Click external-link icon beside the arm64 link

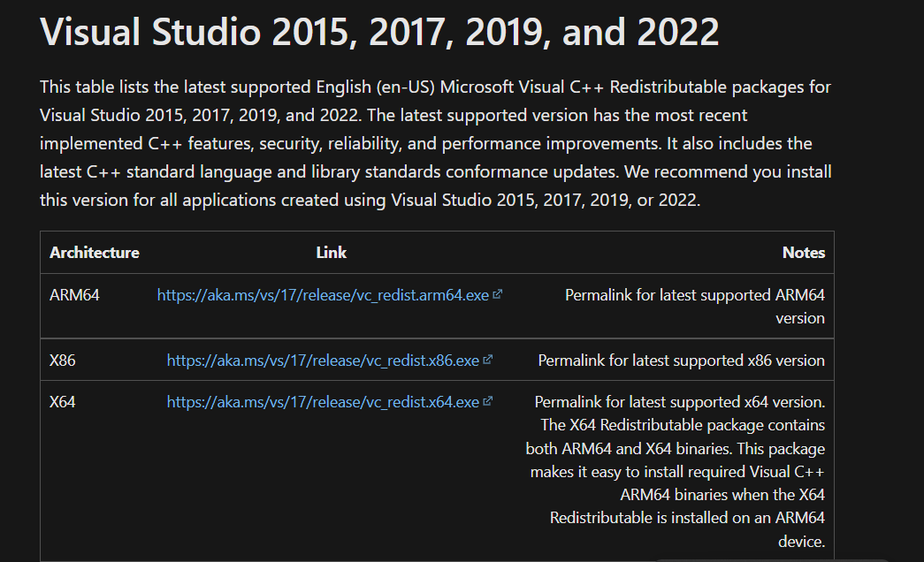point(497,294)
